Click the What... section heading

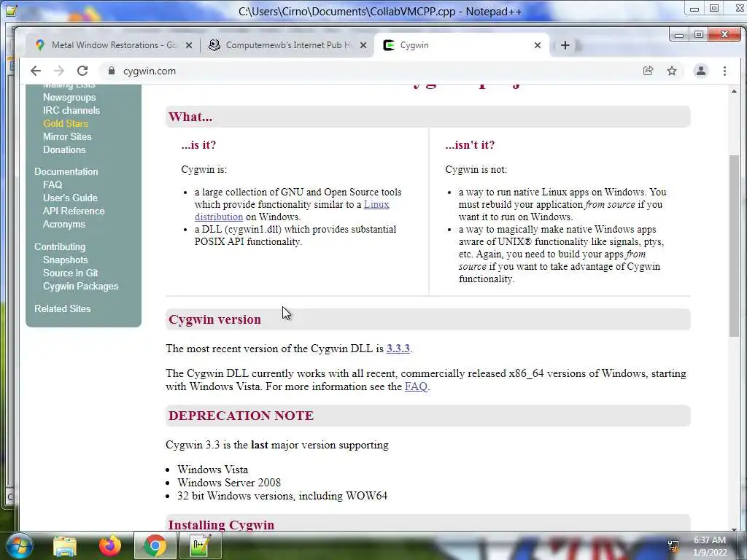190,117
